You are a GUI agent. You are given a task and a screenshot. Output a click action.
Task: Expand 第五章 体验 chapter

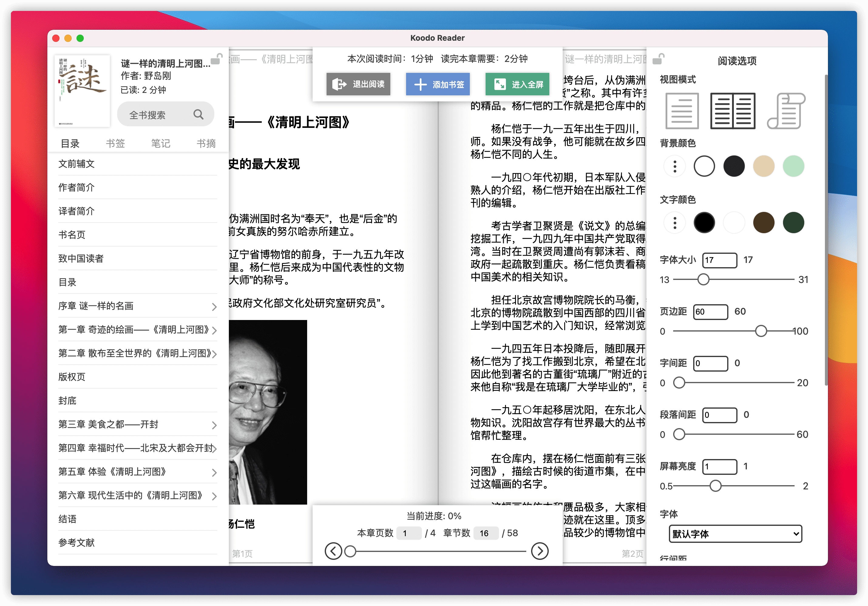[214, 472]
